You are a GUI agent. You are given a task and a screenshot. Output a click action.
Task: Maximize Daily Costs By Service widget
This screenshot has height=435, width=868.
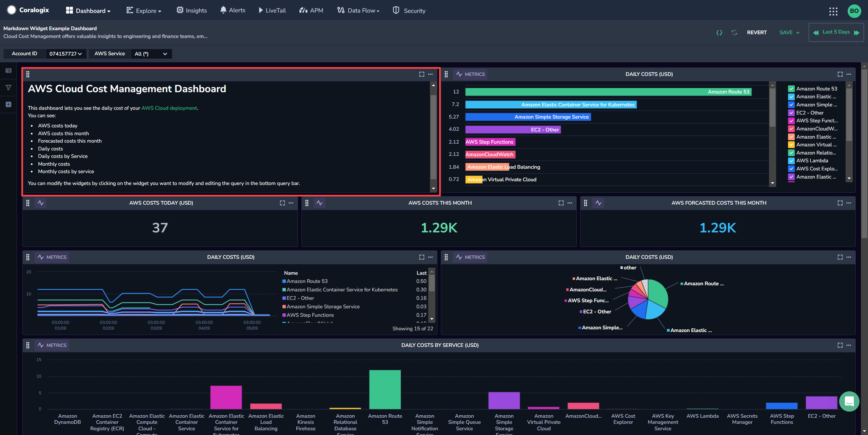(x=840, y=345)
